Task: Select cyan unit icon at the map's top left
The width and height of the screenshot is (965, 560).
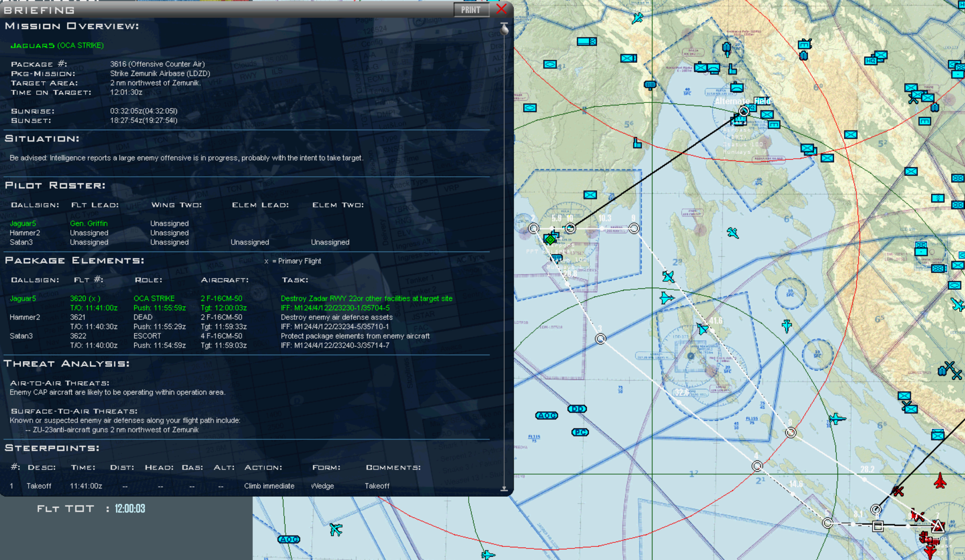Action: (587, 41)
